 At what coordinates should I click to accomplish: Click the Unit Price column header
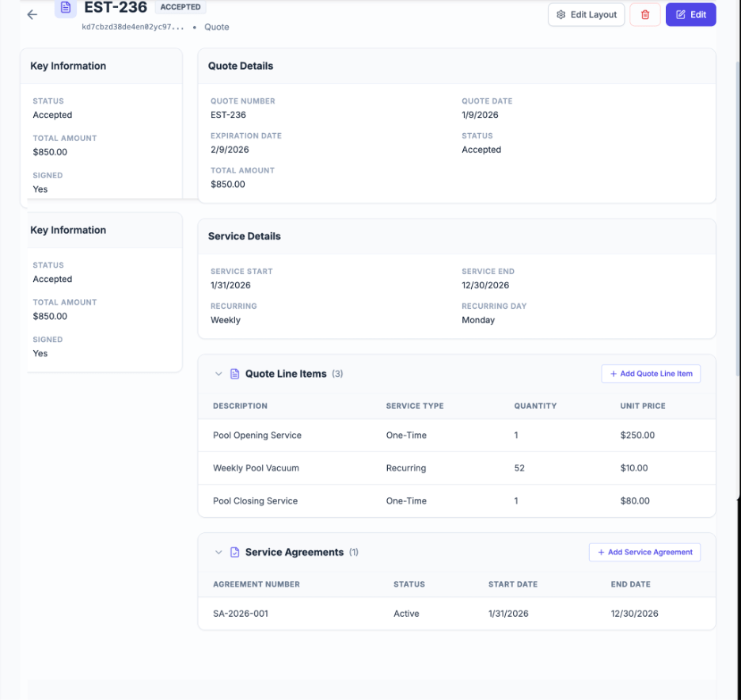pyautogui.click(x=642, y=406)
